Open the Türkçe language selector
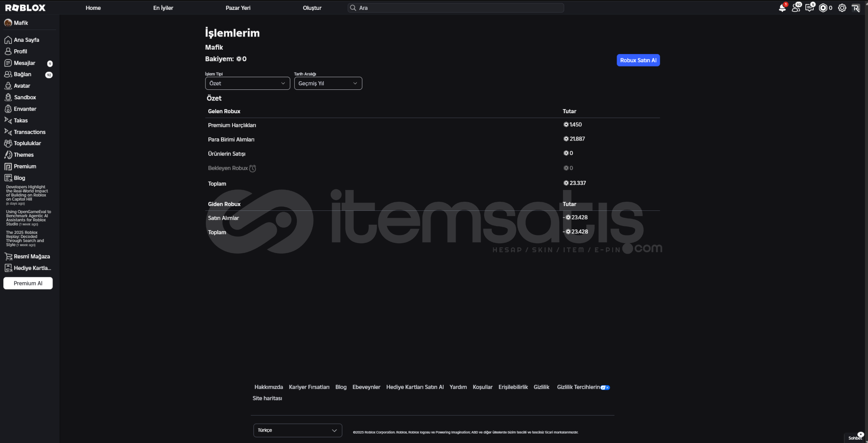The image size is (868, 443). pyautogui.click(x=297, y=430)
